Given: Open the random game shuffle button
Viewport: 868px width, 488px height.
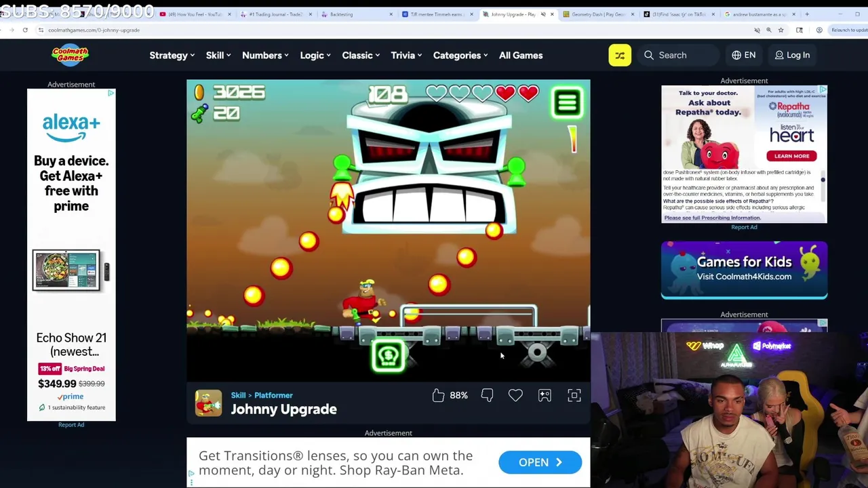Looking at the screenshot, I should point(620,56).
